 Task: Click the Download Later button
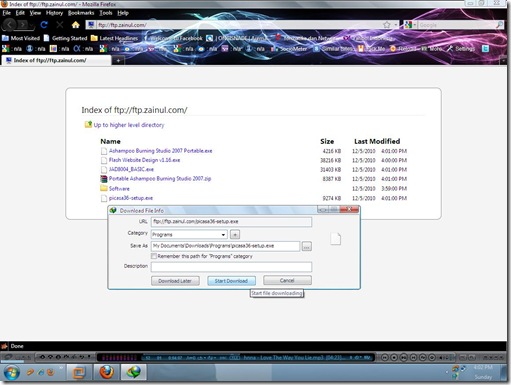point(175,281)
